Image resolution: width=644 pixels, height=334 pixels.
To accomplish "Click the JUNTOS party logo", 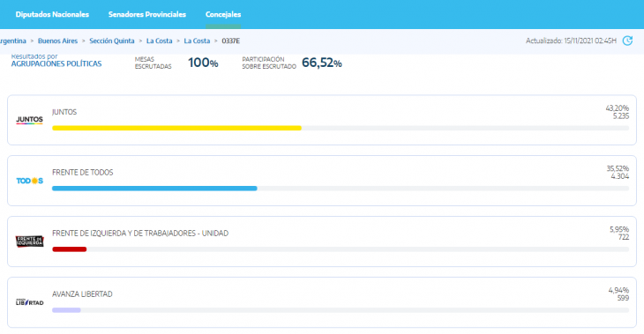I will [x=29, y=120].
